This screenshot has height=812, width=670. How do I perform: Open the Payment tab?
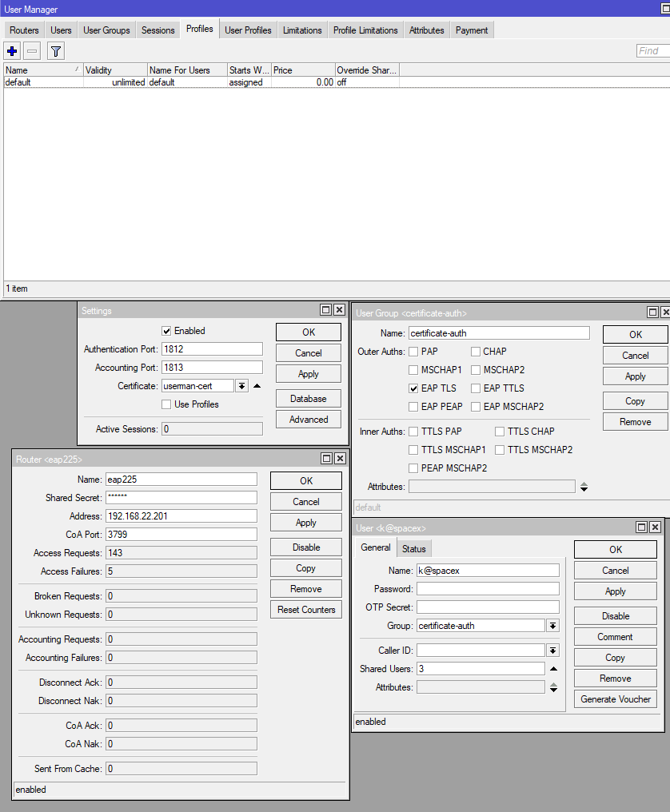point(472,30)
